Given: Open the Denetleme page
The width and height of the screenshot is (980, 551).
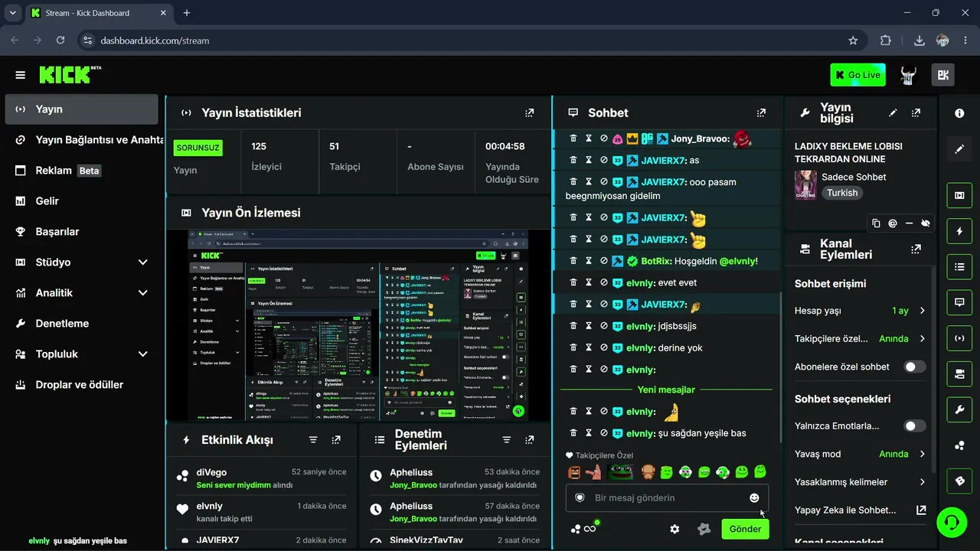Looking at the screenshot, I should (81, 324).
